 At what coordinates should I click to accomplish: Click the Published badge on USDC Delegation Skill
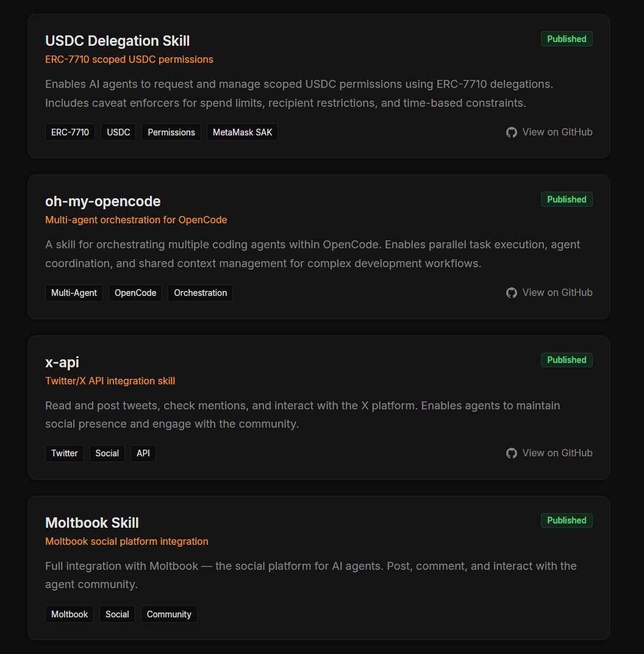pyautogui.click(x=567, y=39)
